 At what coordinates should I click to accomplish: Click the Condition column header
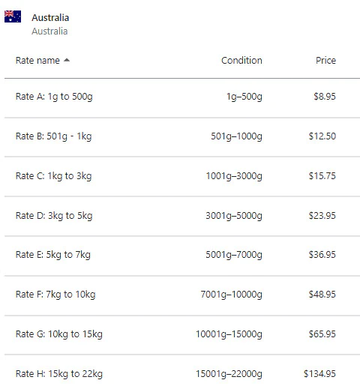(242, 60)
